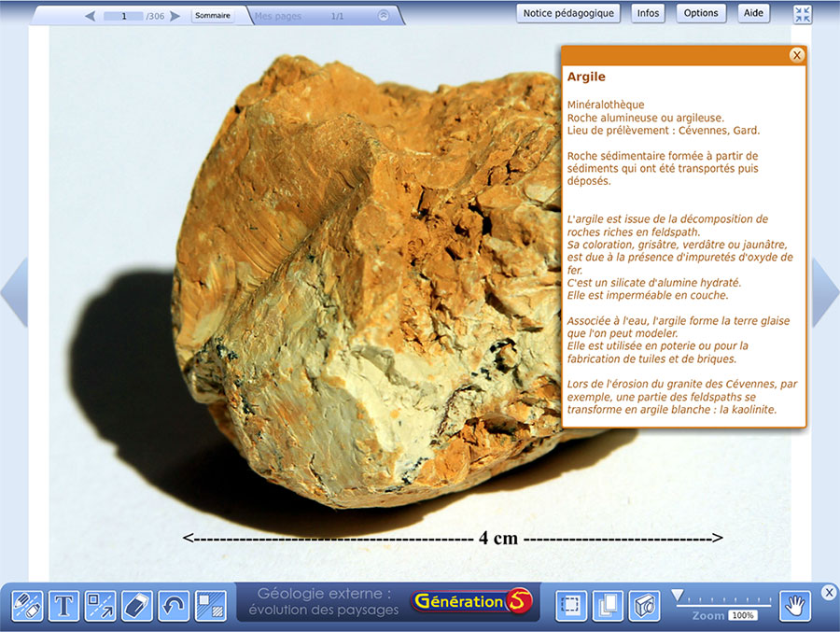Activate the hand pan tool
840x632 pixels.
(x=795, y=606)
